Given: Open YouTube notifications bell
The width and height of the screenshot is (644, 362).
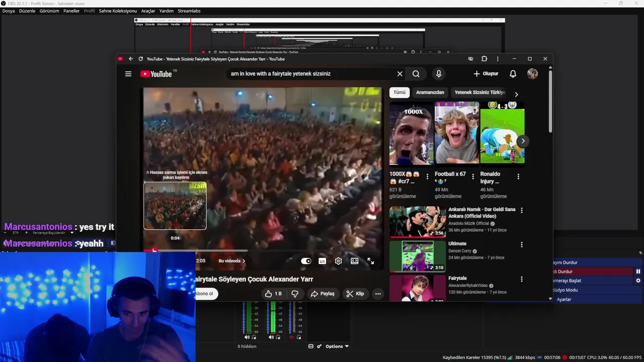Looking at the screenshot, I should [513, 74].
